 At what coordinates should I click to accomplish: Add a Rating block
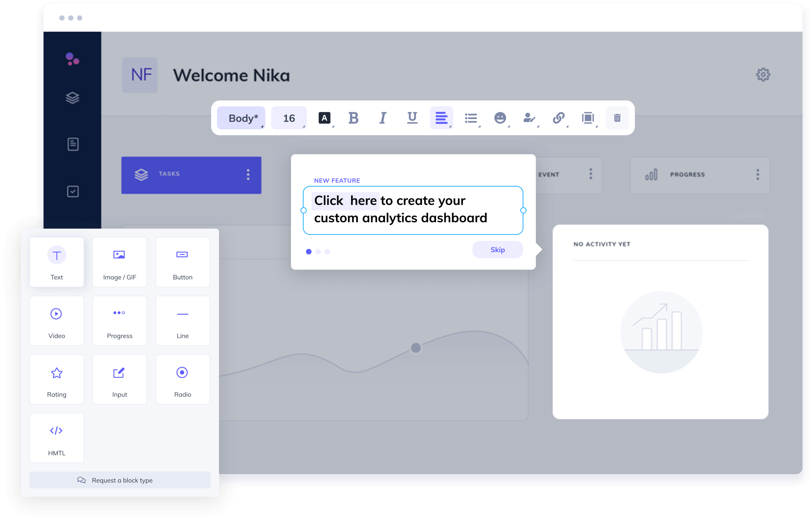[x=57, y=379]
